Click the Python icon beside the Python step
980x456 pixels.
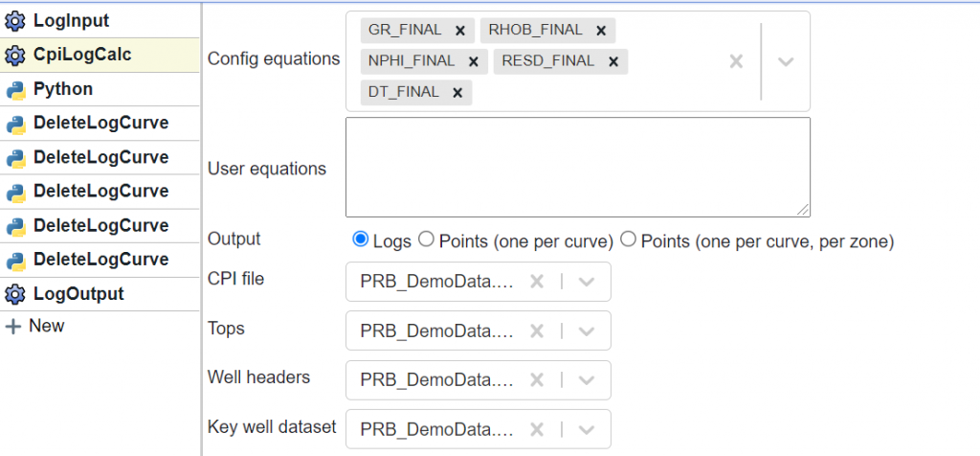(x=15, y=89)
